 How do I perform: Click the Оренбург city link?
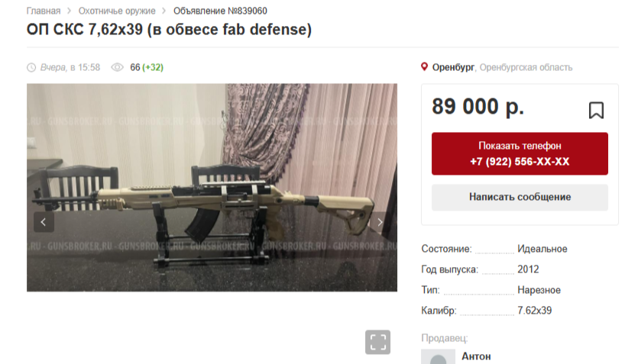point(453,67)
